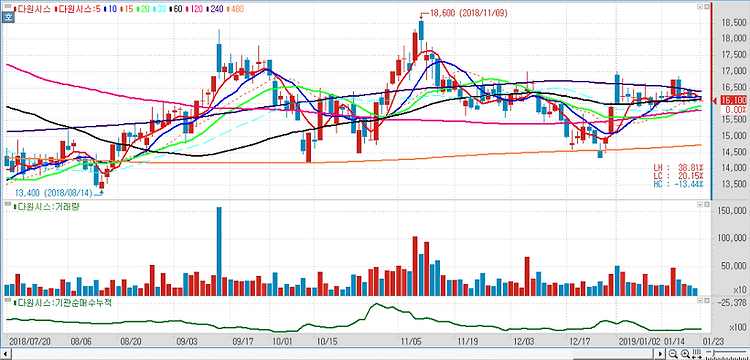The height and width of the screenshot is (360, 750).
Task: Maximize the 거래량 volume pane
Action: tap(706, 205)
